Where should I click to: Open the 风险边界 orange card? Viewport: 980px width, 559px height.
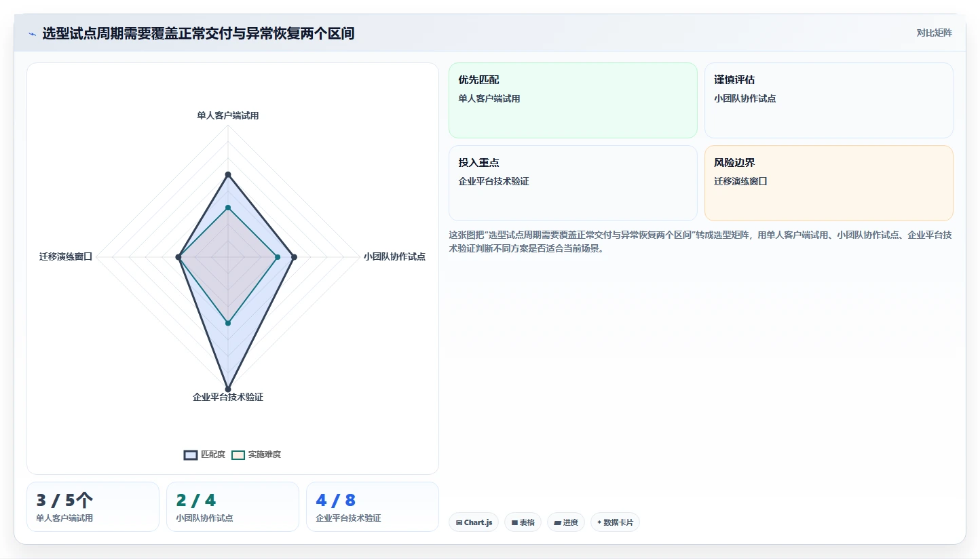click(829, 183)
